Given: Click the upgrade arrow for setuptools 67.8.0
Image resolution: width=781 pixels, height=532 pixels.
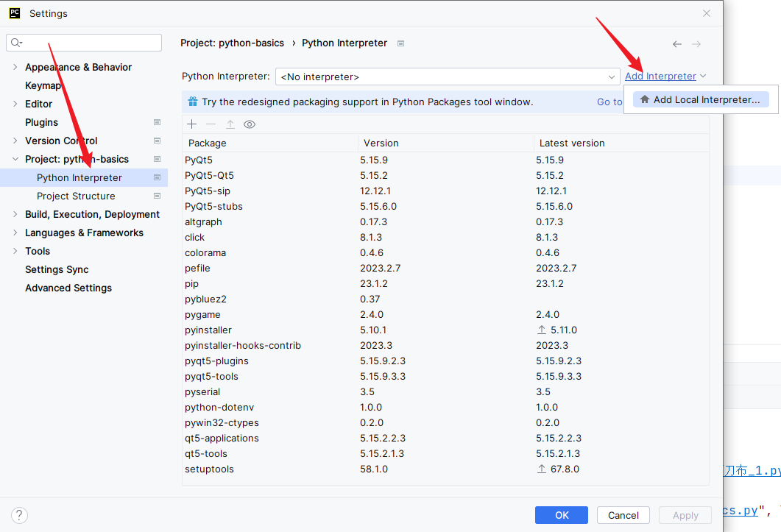Looking at the screenshot, I should coord(542,469).
